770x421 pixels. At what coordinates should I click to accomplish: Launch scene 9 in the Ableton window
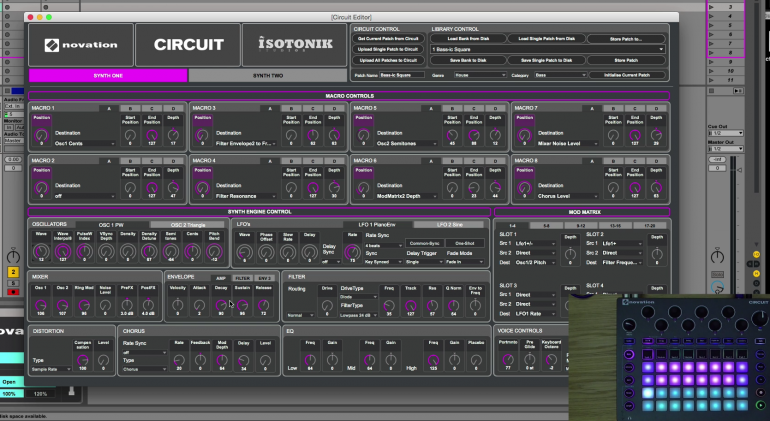(712, 62)
